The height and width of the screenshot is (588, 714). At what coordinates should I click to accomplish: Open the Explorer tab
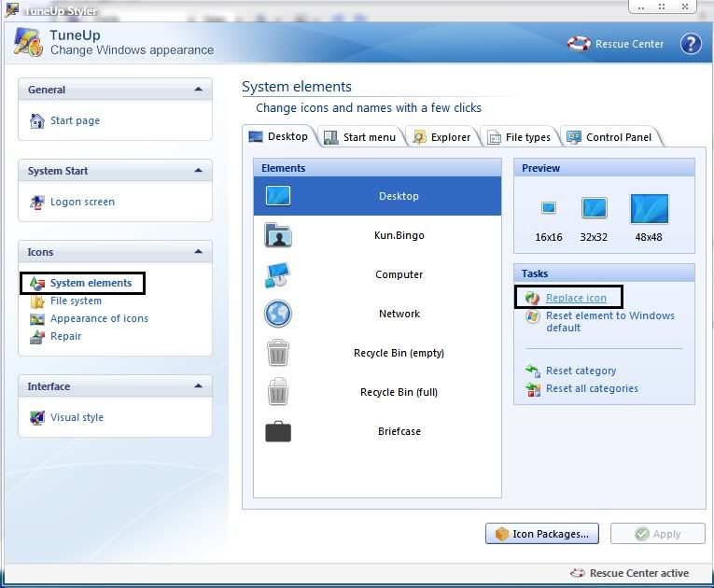[x=441, y=137]
